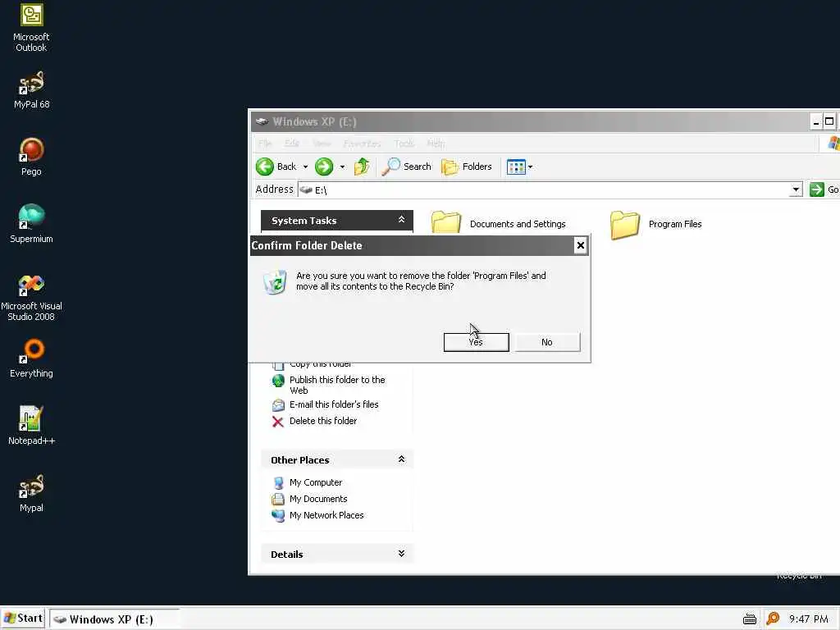Click the publish globe icon
Image resolution: width=840 pixels, height=630 pixels.
(278, 381)
